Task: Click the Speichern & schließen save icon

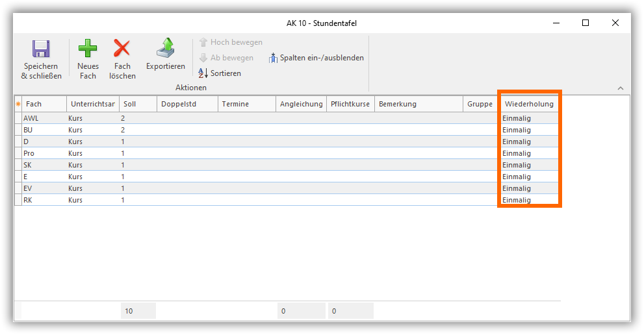Action: (x=41, y=49)
